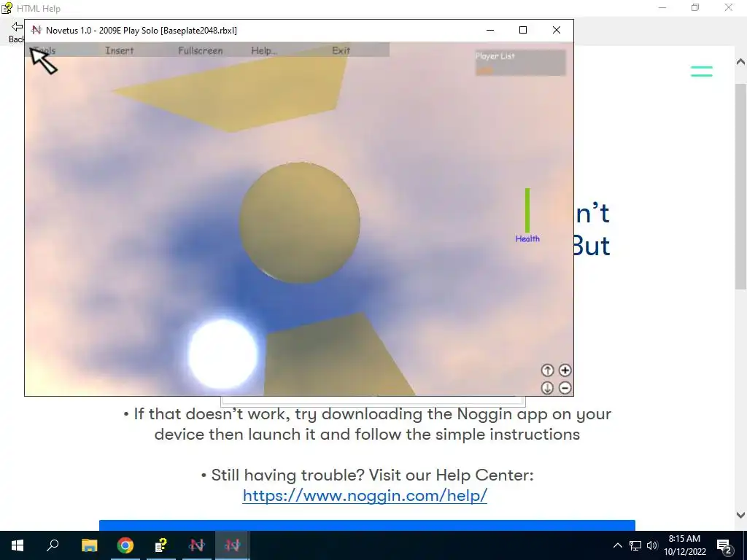
Task: Open Google Chrome from the taskbar
Action: point(125,545)
